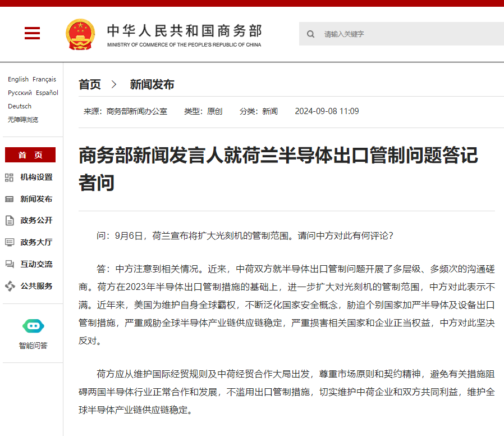Open 政务公开 in the sidebar menu
The height and width of the screenshot is (436, 504).
coord(36,220)
